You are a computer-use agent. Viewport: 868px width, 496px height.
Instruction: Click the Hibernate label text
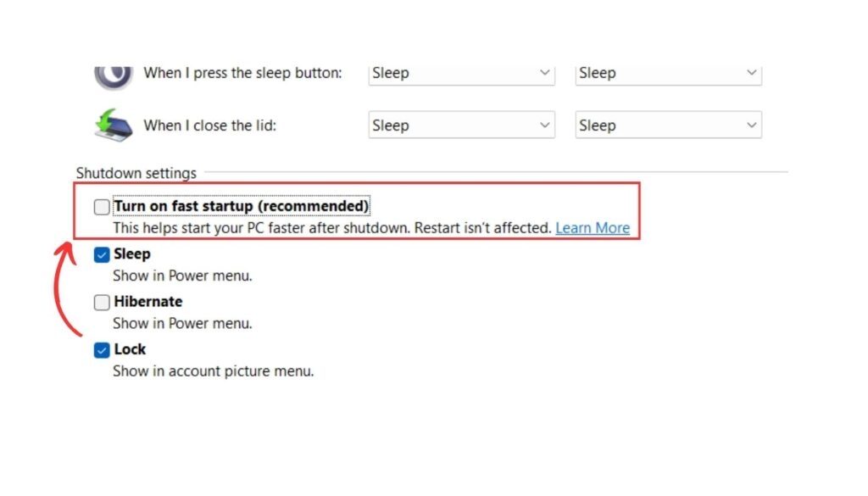pyautogui.click(x=147, y=302)
